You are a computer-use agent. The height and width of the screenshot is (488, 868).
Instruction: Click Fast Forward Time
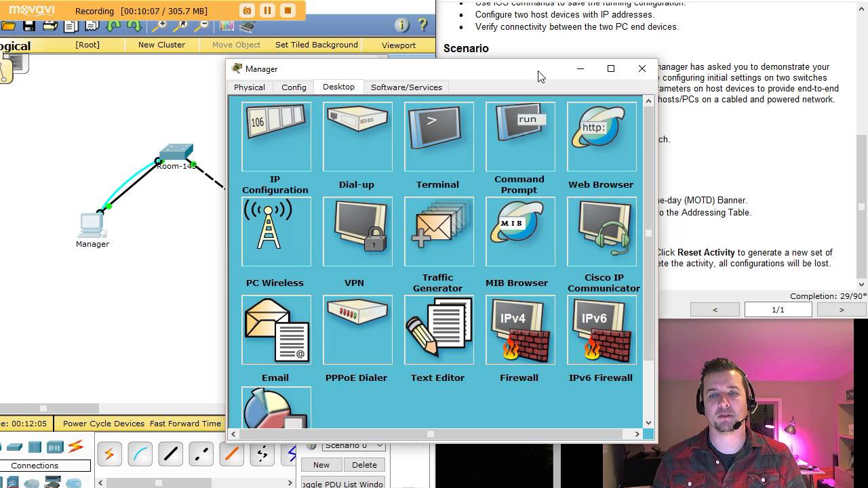(x=185, y=424)
